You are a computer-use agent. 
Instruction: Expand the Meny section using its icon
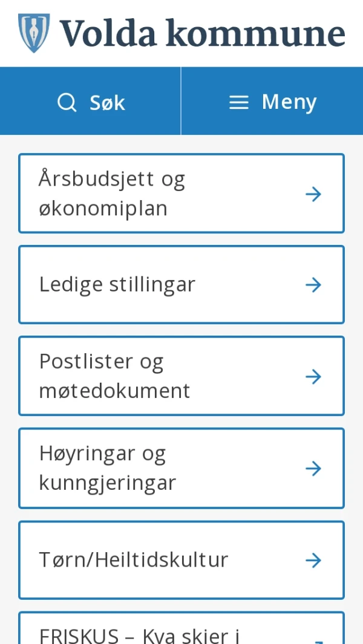pos(238,102)
